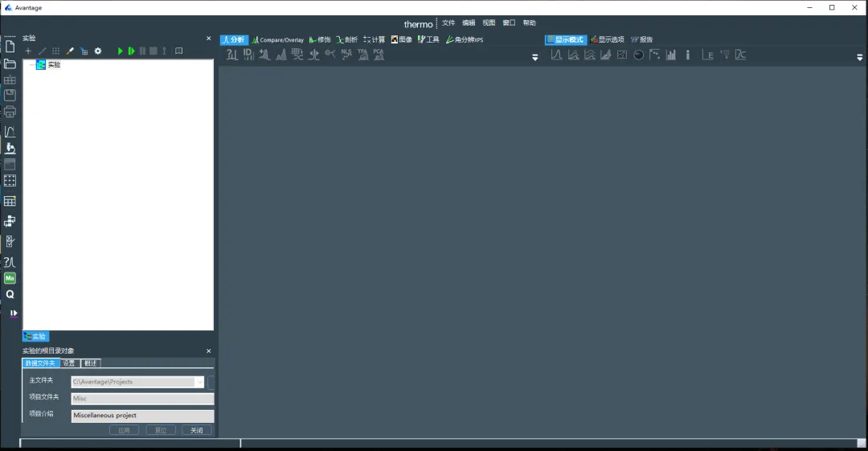Click the gear settings icon in experiment toolbar
This screenshot has width=868, height=451.
98,51
